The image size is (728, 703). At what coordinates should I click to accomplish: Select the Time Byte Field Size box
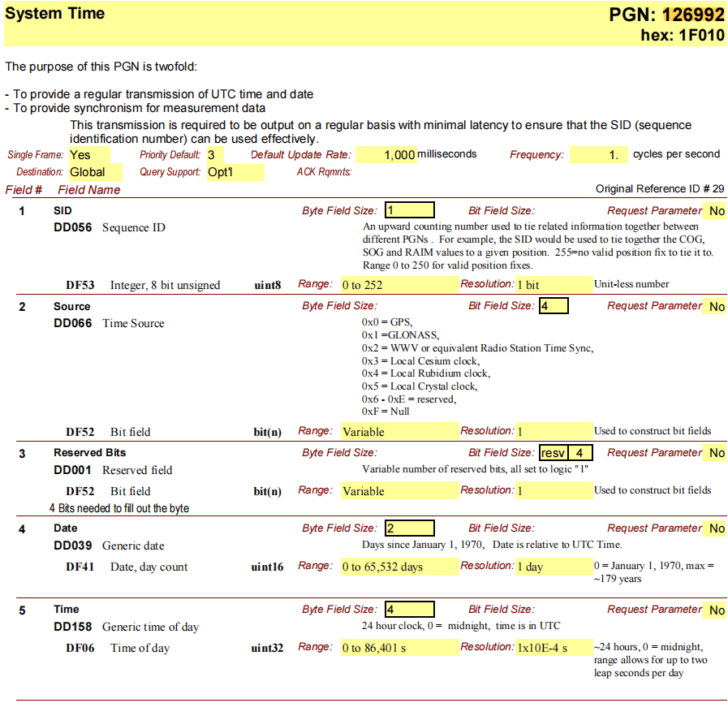point(410,610)
